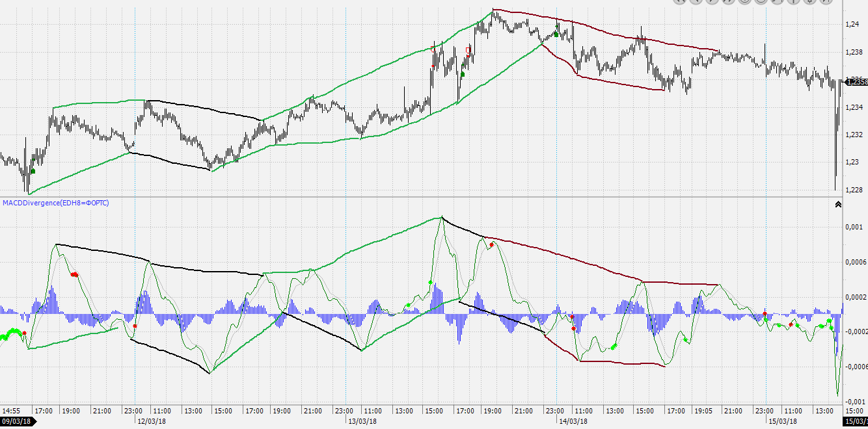Select the 09/03/18 date label
The width and height of the screenshot is (868, 429).
[18, 421]
